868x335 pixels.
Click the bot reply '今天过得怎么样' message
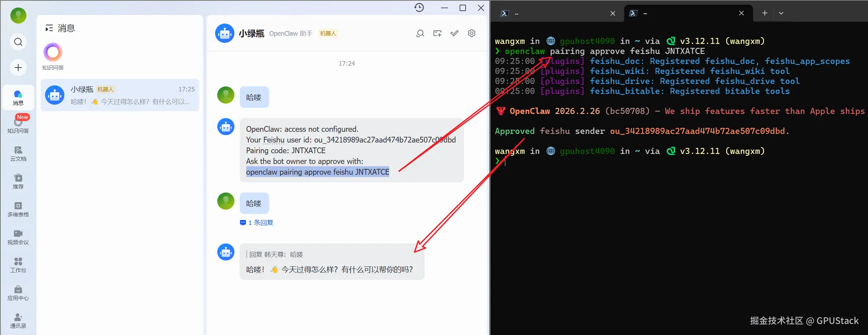pos(329,269)
